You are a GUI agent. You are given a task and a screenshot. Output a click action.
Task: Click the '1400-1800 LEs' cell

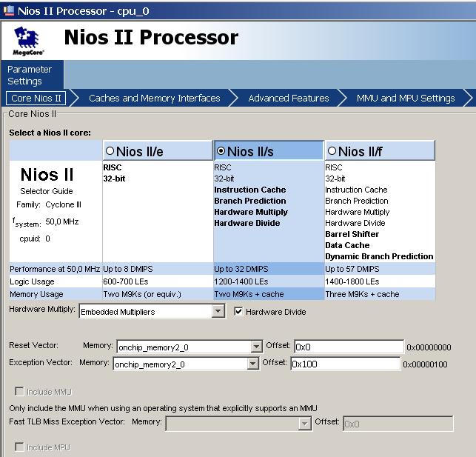click(x=380, y=281)
